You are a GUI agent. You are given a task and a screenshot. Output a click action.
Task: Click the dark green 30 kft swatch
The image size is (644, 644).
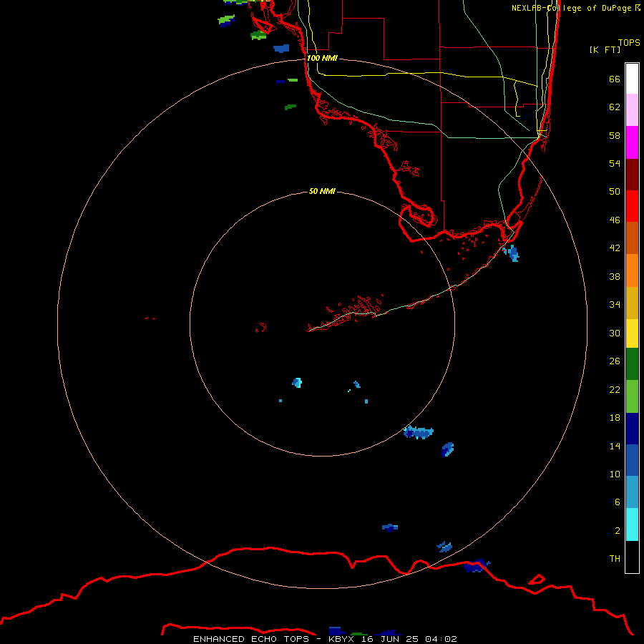(632, 364)
